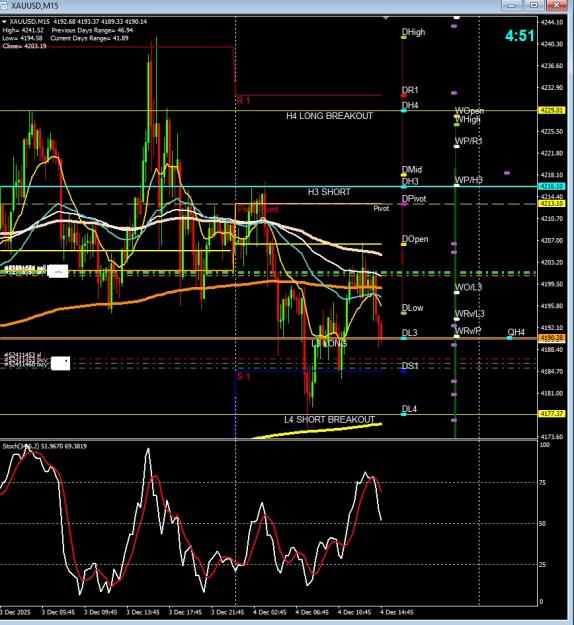Click the yellow 4213.10 price tag
The image size is (574, 625).
(552, 203)
